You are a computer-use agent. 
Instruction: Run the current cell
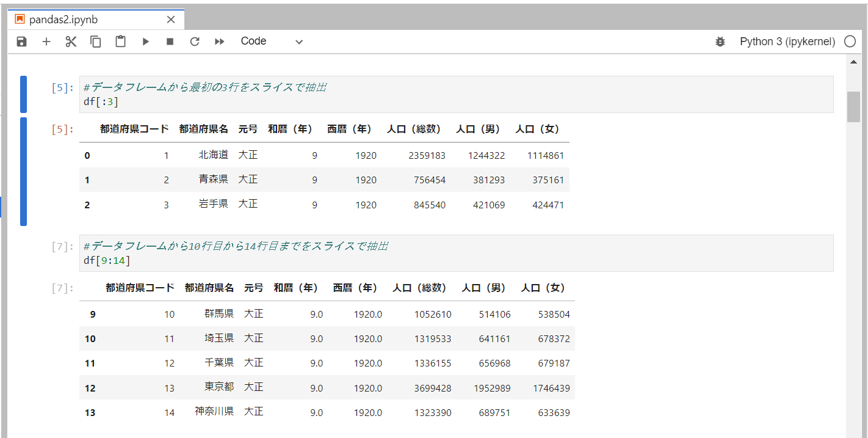pyautogui.click(x=145, y=41)
